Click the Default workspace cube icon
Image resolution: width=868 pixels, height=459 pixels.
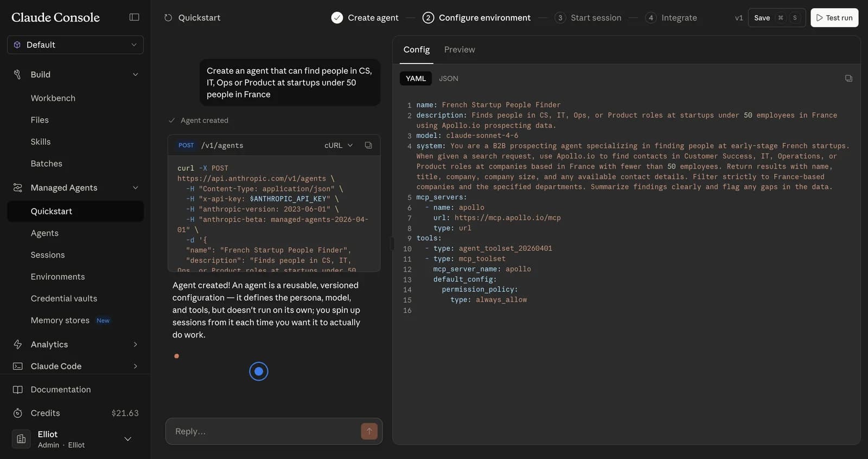pyautogui.click(x=17, y=44)
